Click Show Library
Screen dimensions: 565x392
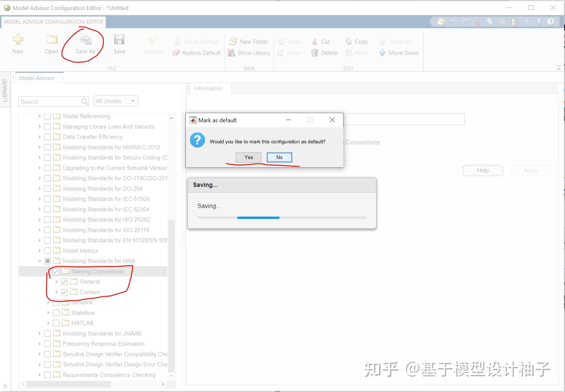click(249, 53)
